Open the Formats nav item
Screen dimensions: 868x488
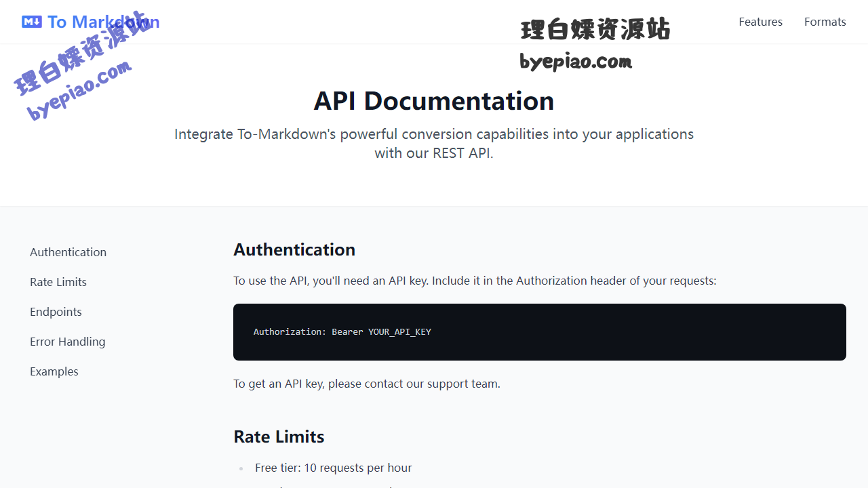825,22
